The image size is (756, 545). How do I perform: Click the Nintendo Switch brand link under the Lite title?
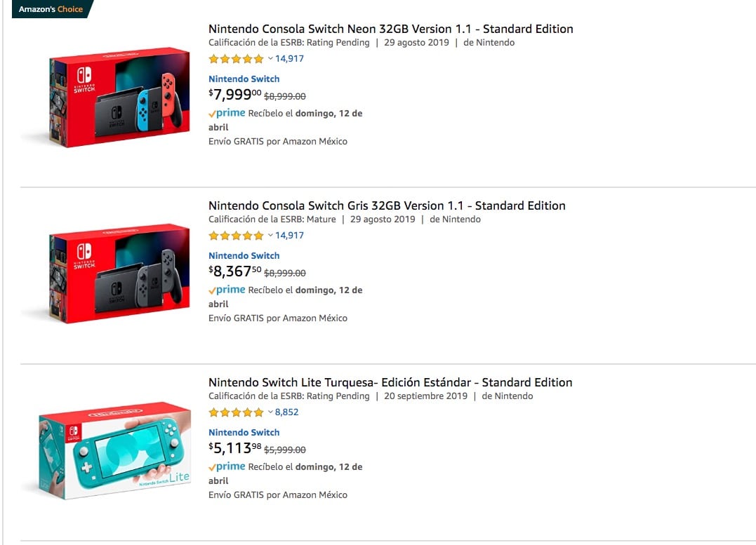click(244, 432)
